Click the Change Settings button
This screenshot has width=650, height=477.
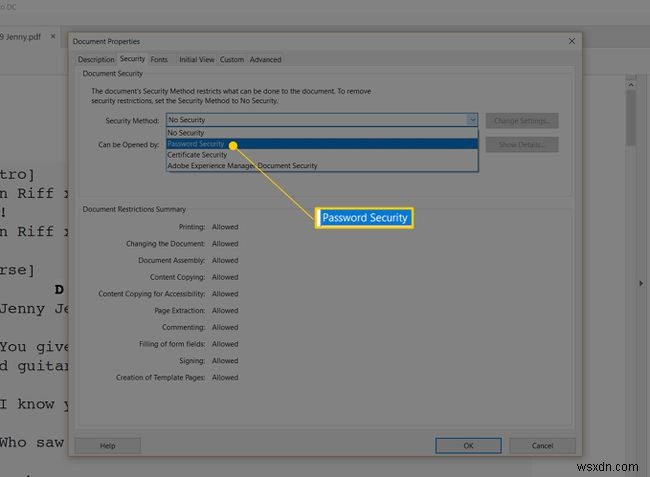522,121
